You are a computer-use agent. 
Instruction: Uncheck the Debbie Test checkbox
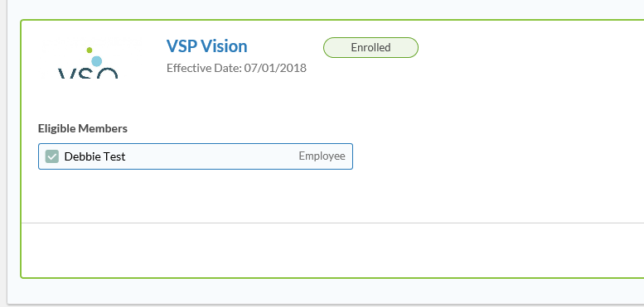51,156
